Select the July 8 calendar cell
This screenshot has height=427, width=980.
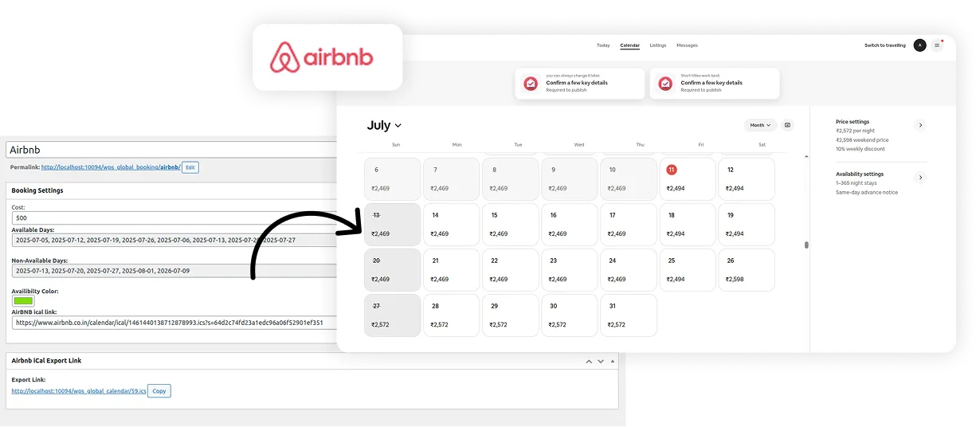(510, 179)
